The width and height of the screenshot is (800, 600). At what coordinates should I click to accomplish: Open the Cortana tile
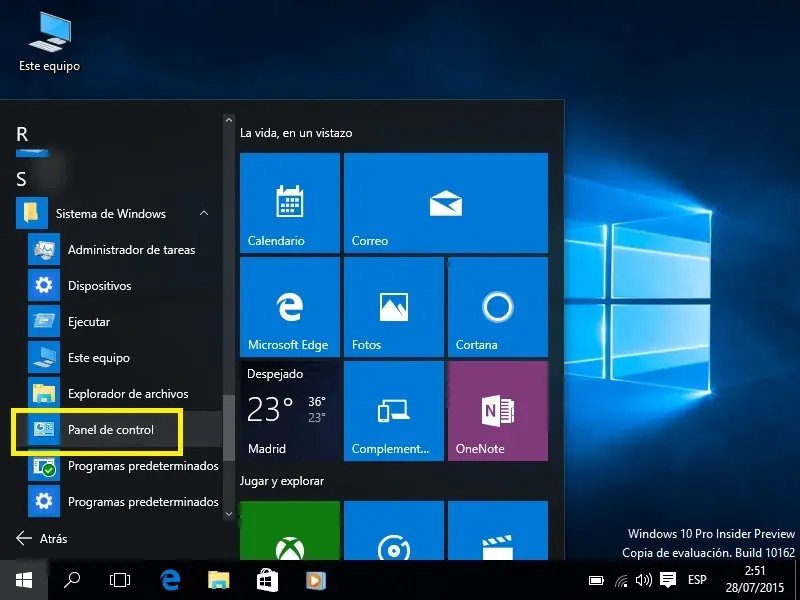tap(498, 307)
